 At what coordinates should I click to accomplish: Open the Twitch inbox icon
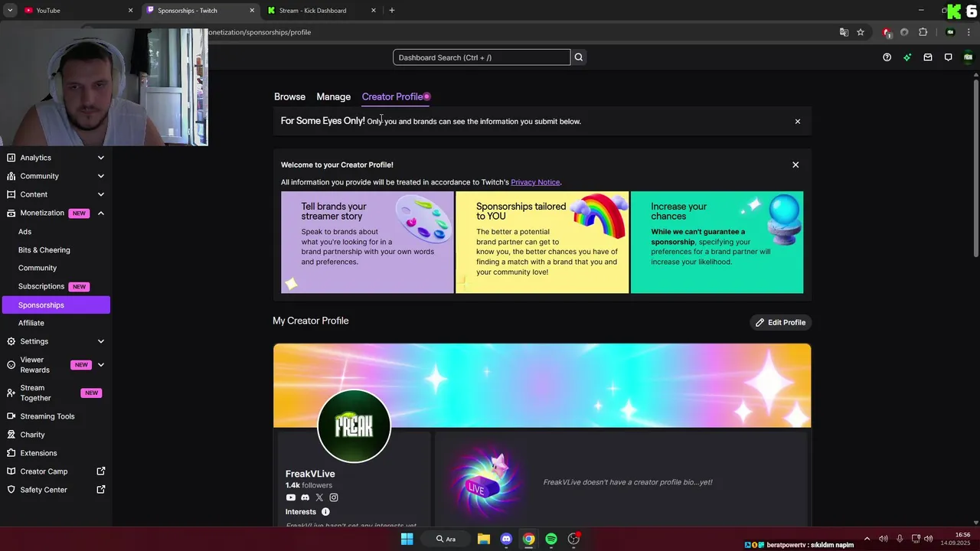(928, 57)
